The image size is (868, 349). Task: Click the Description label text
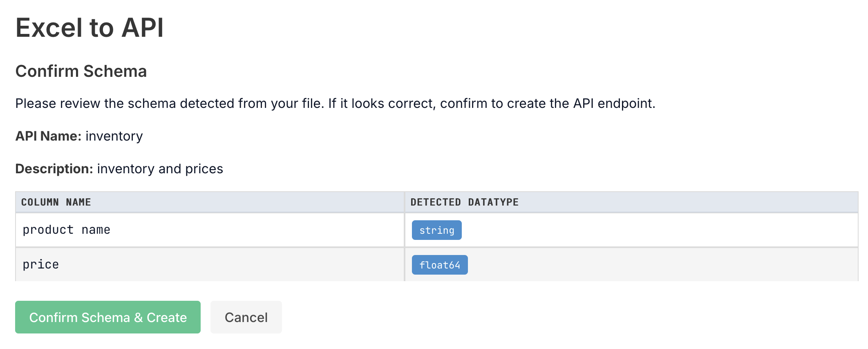(x=54, y=169)
